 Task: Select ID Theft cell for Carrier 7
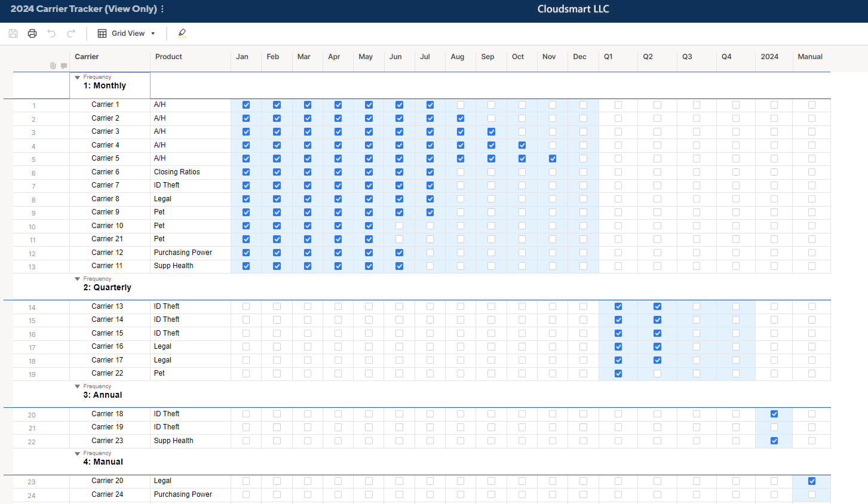point(191,186)
